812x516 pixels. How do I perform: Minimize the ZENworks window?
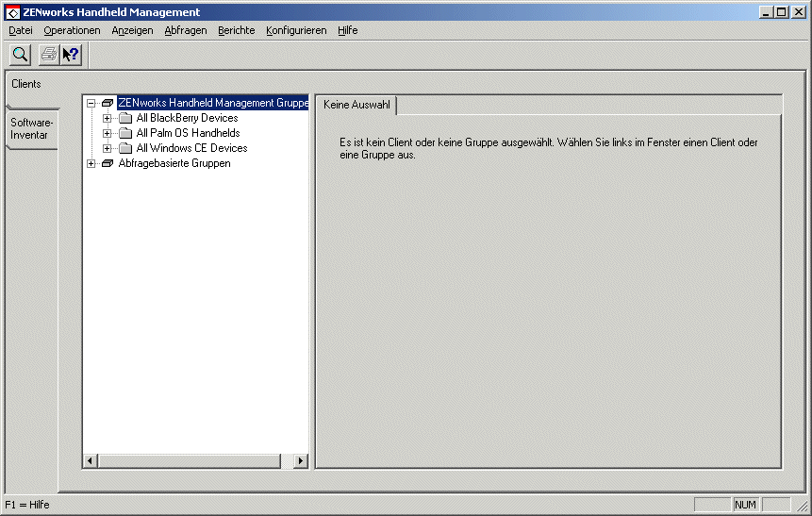point(766,12)
